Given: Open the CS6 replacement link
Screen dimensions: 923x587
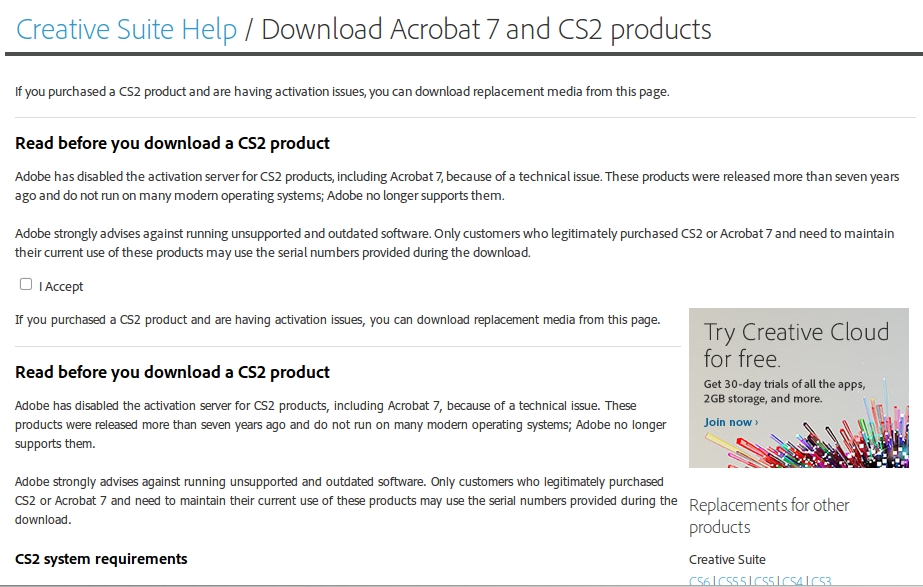Looking at the screenshot, I should pos(700,581).
